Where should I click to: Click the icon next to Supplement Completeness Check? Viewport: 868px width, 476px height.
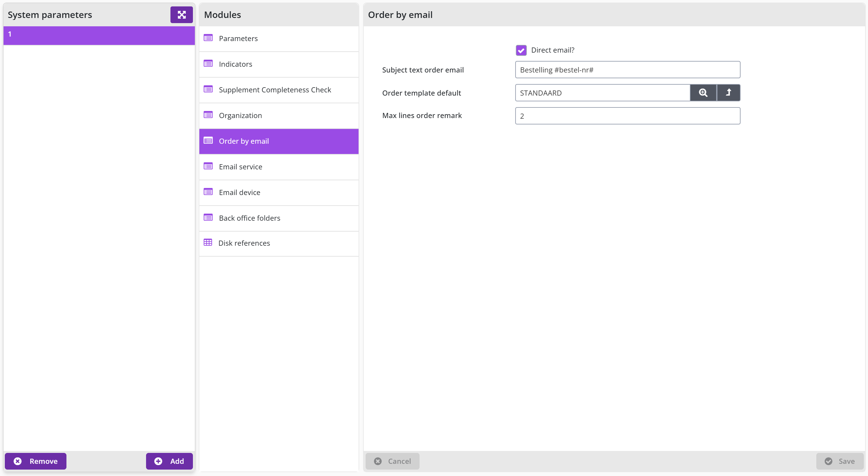(208, 89)
